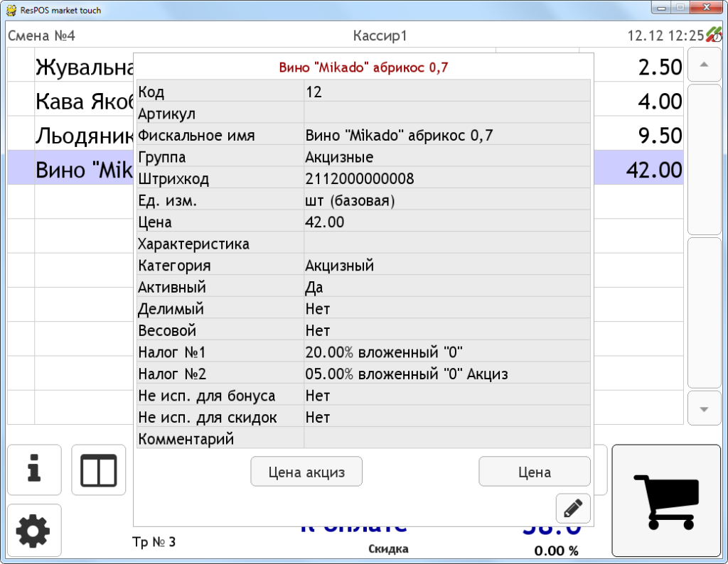Viewport: 728px width, 564px height.
Task: Open settings via the gear icon
Action: click(x=34, y=530)
